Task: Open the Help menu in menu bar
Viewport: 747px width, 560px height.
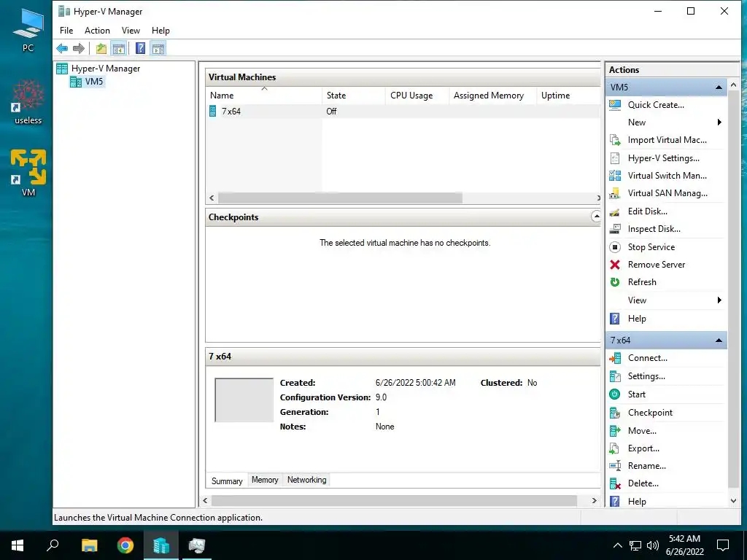Action: click(160, 31)
